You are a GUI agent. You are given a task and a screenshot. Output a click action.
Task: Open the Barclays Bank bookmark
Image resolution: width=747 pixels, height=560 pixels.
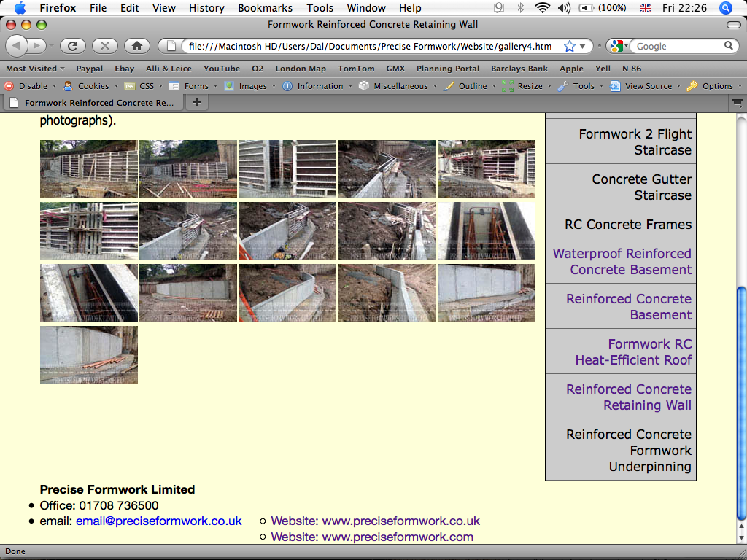[519, 69]
